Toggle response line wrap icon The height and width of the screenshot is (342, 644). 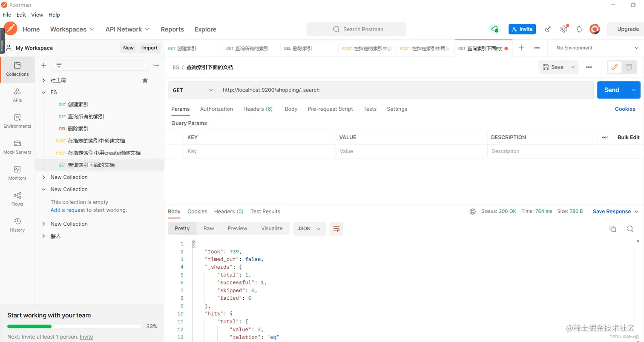pos(336,228)
